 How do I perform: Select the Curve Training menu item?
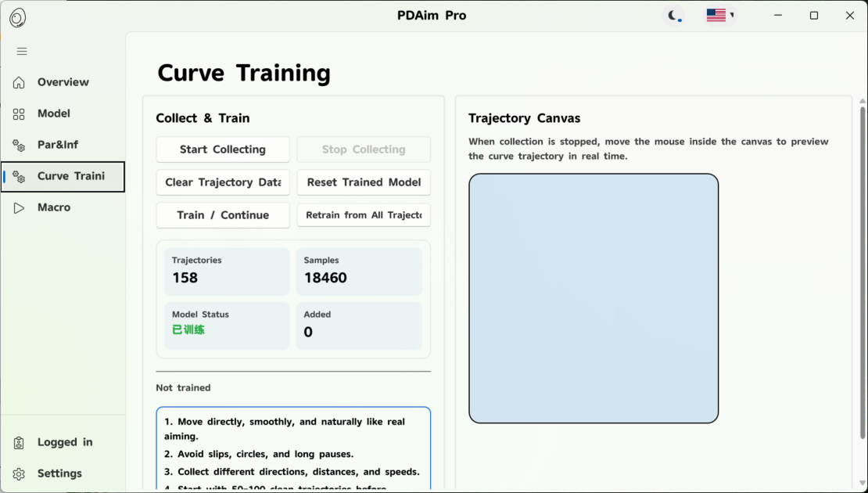[63, 177]
